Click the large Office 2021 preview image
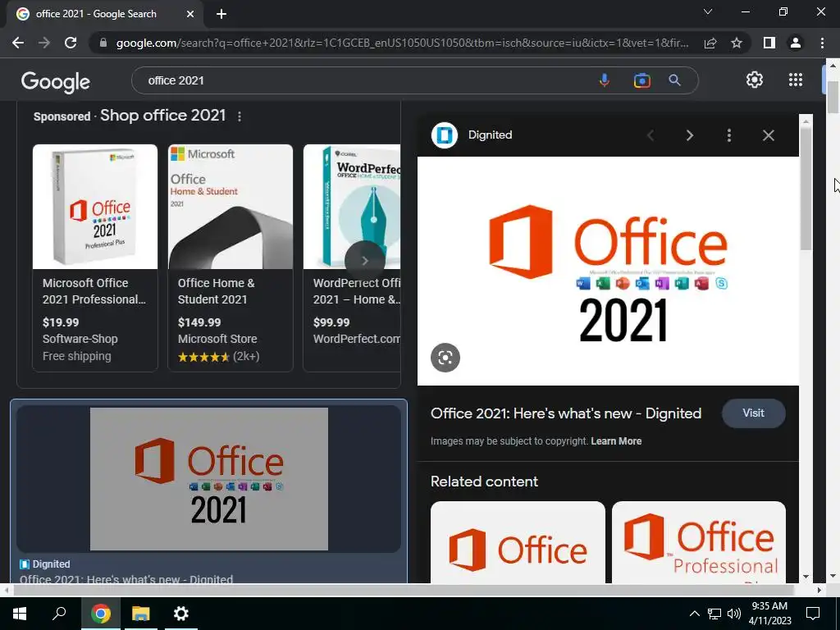The image size is (840, 630). click(x=608, y=271)
